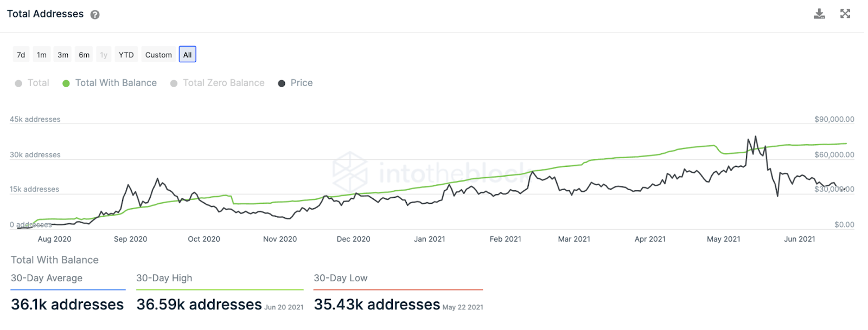868x330 pixels.
Task: Show the Total Zero Balance series
Action: (x=174, y=83)
